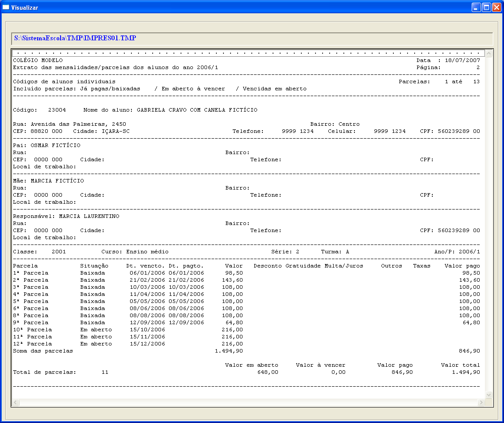Close the Visualizar window
Screen dimensions: 504x423
pyautogui.click(x=496, y=8)
